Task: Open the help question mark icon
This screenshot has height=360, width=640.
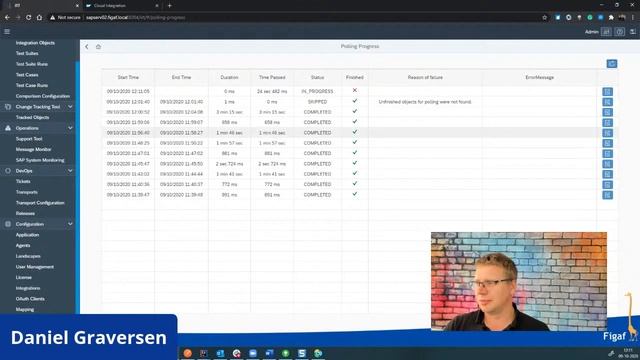Action: click(620, 32)
